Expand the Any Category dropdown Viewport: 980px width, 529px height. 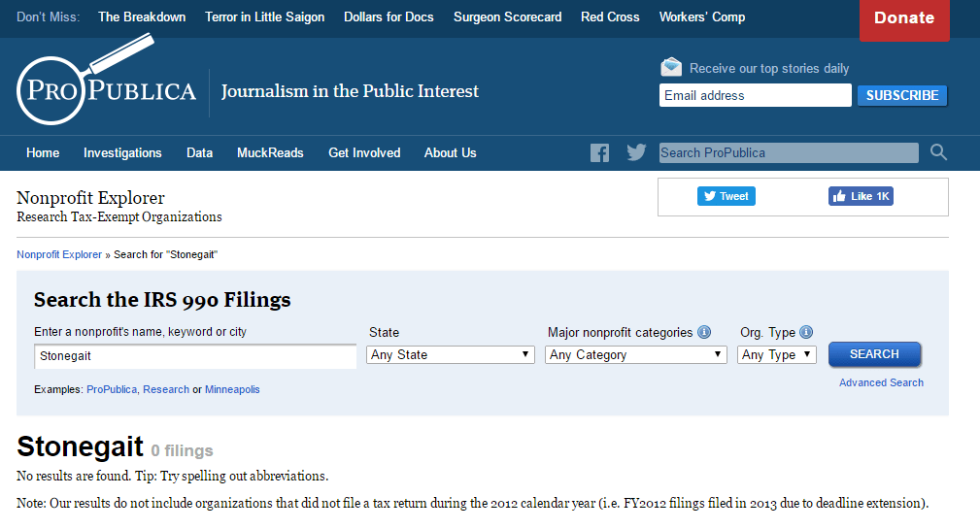635,354
